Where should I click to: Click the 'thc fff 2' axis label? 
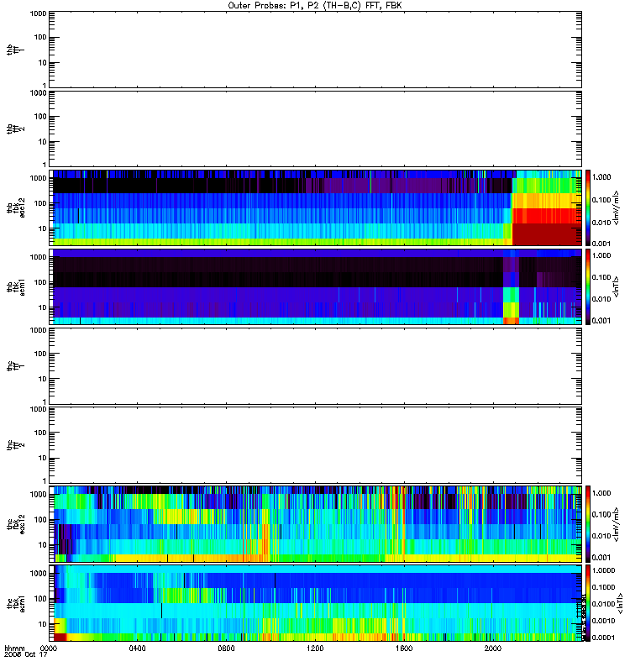pos(16,445)
